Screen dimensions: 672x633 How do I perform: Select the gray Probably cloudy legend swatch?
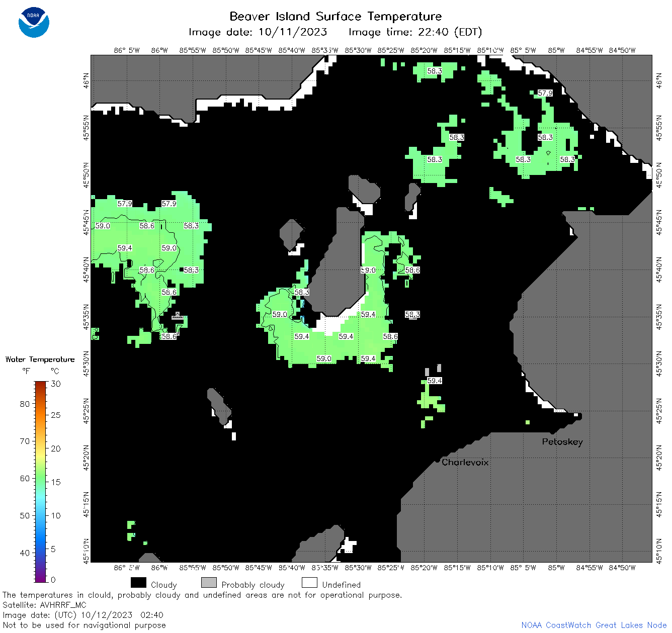pos(209,582)
